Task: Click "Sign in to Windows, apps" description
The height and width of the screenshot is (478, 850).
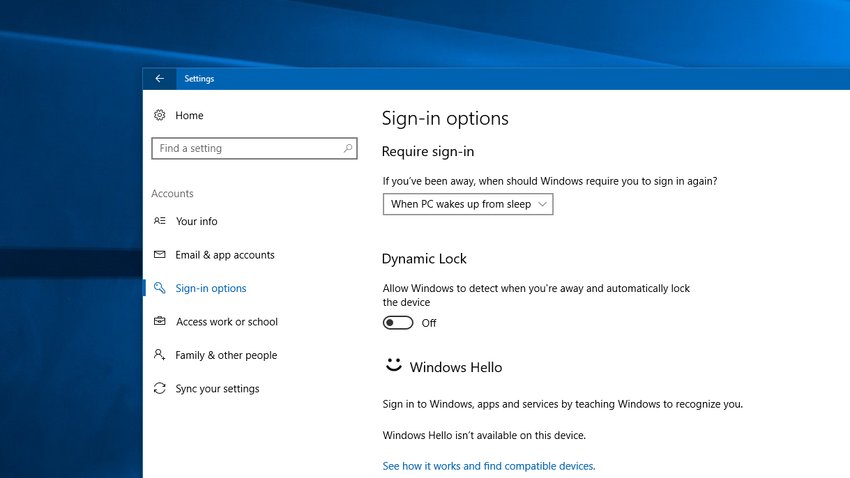Action: [x=563, y=404]
